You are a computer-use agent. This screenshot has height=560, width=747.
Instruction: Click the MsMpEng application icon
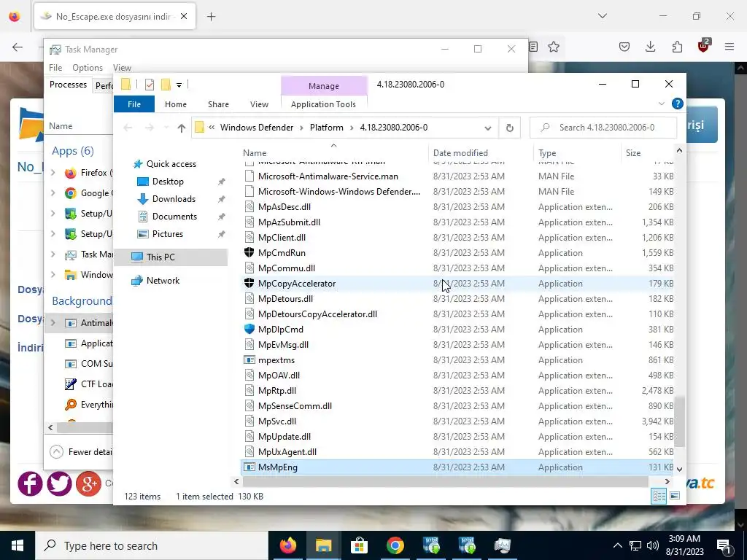[x=249, y=467]
